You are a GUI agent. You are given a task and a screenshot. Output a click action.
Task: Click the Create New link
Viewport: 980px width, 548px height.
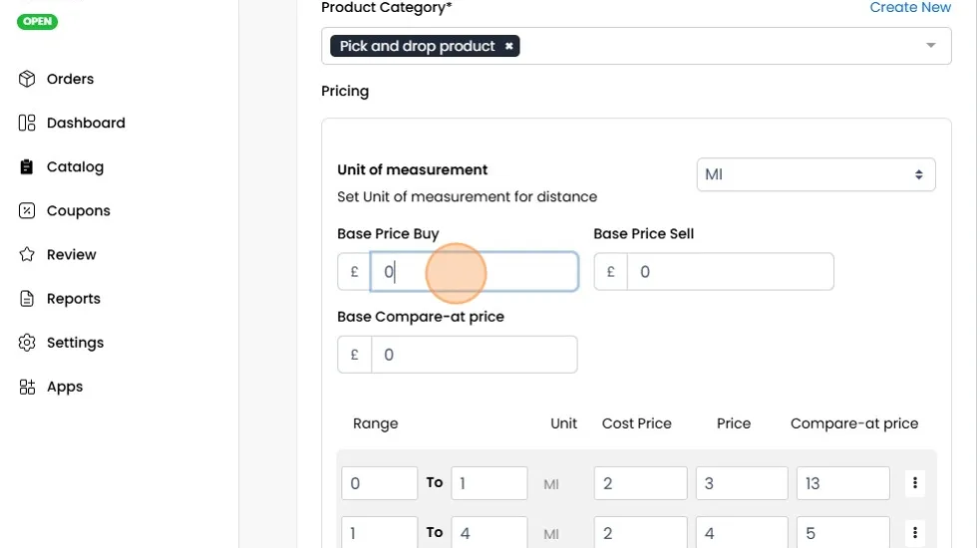coord(910,8)
